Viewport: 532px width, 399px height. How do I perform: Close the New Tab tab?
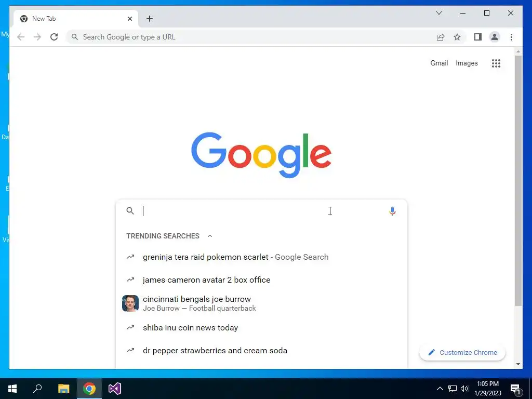pos(129,19)
